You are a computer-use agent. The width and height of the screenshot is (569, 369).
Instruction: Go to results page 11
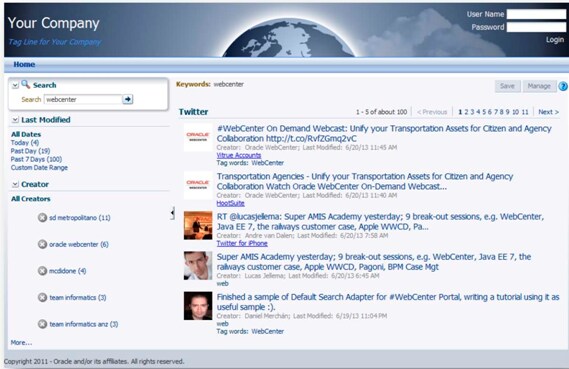coord(525,112)
